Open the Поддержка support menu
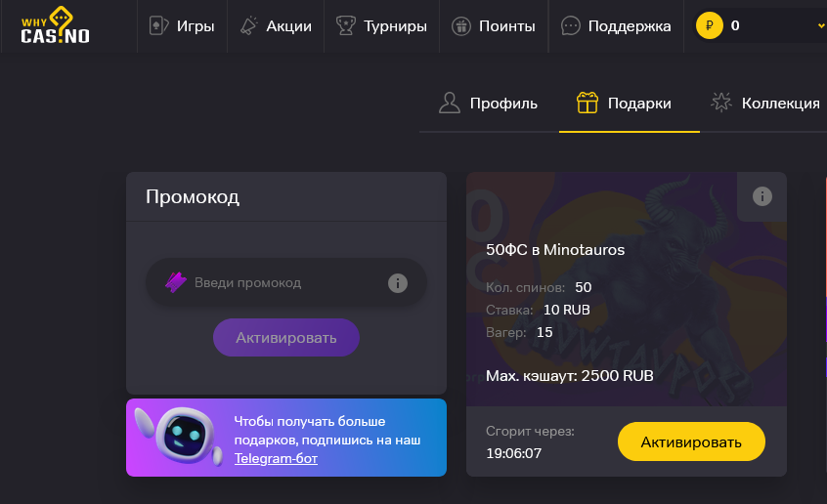This screenshot has height=504, width=827. [x=616, y=25]
